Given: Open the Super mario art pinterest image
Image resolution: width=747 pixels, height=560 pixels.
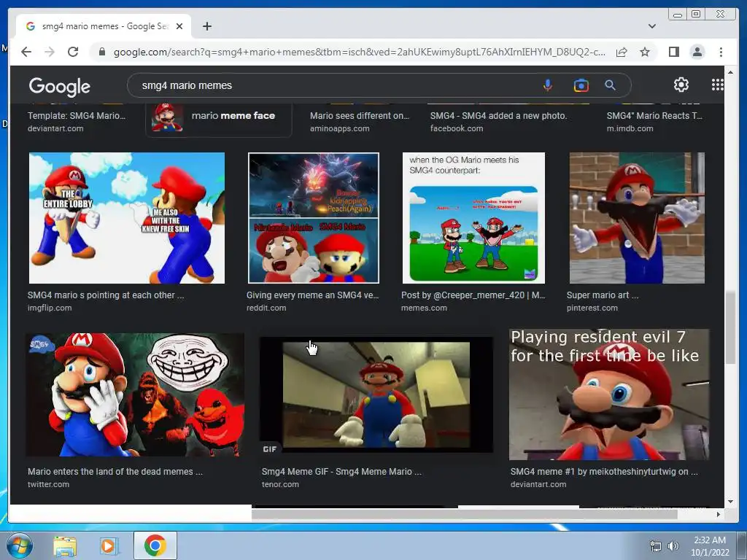Looking at the screenshot, I should [637, 217].
